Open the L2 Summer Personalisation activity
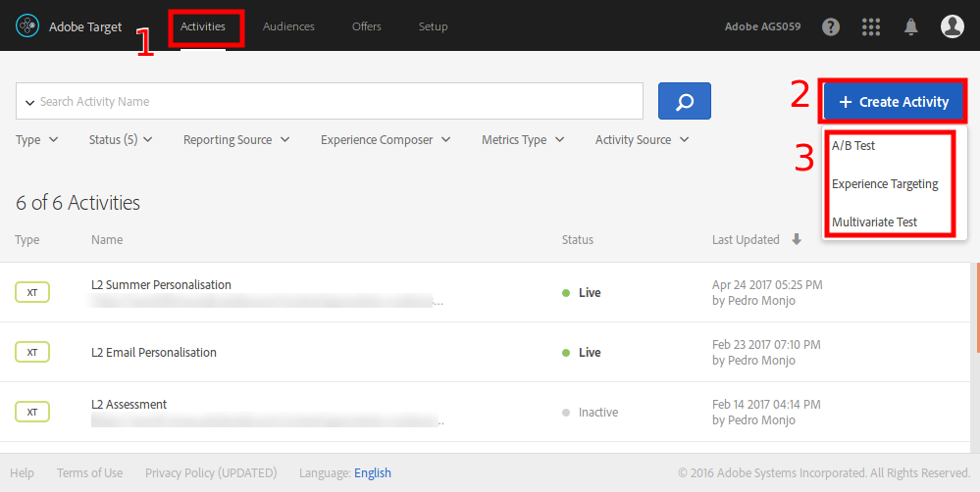The width and height of the screenshot is (980, 492). pyautogui.click(x=161, y=284)
